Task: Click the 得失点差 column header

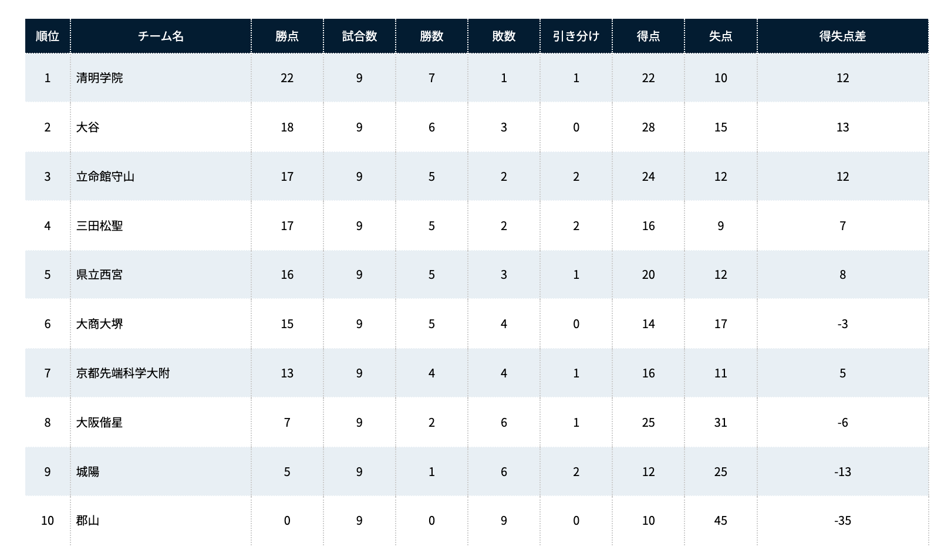Action: coord(843,36)
